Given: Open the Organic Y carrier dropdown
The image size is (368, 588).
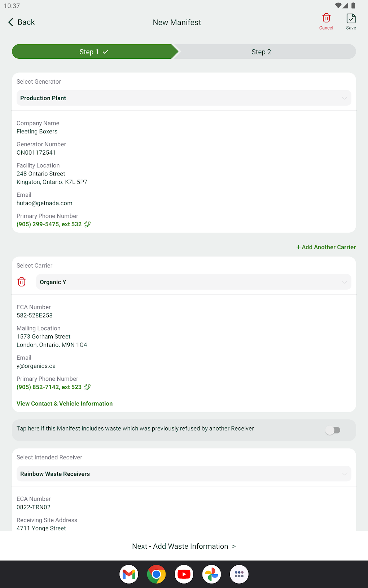Looking at the screenshot, I should tap(193, 282).
